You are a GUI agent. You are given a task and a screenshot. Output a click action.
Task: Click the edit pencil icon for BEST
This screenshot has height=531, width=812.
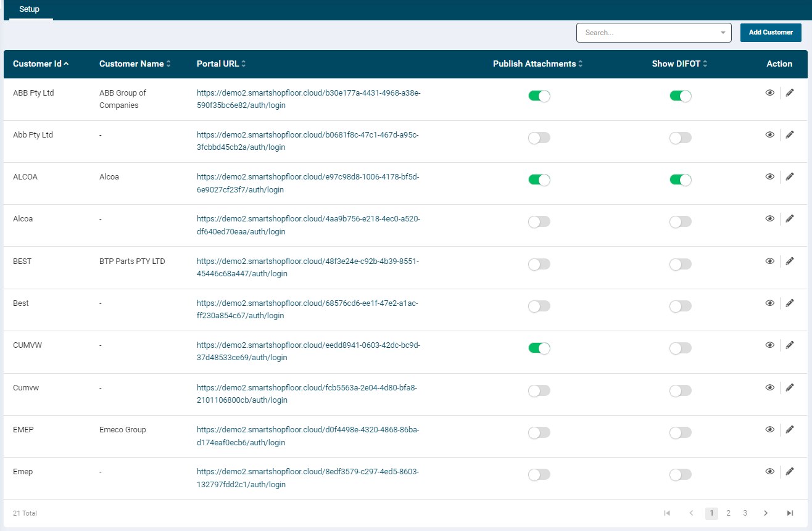point(790,261)
